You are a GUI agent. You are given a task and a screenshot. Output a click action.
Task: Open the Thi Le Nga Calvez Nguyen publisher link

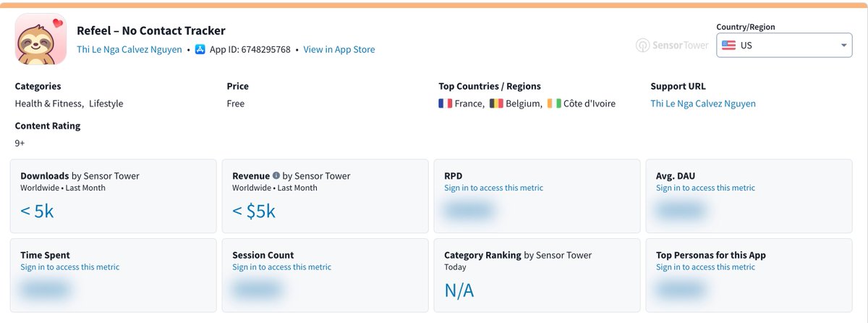click(129, 50)
